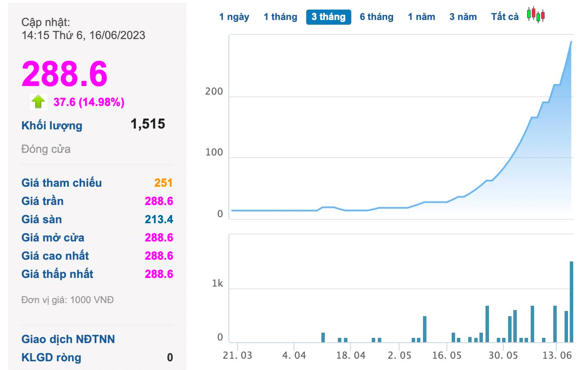This screenshot has width=588, height=370.
Task: Select the Tất cả time range tab
Action: click(505, 17)
